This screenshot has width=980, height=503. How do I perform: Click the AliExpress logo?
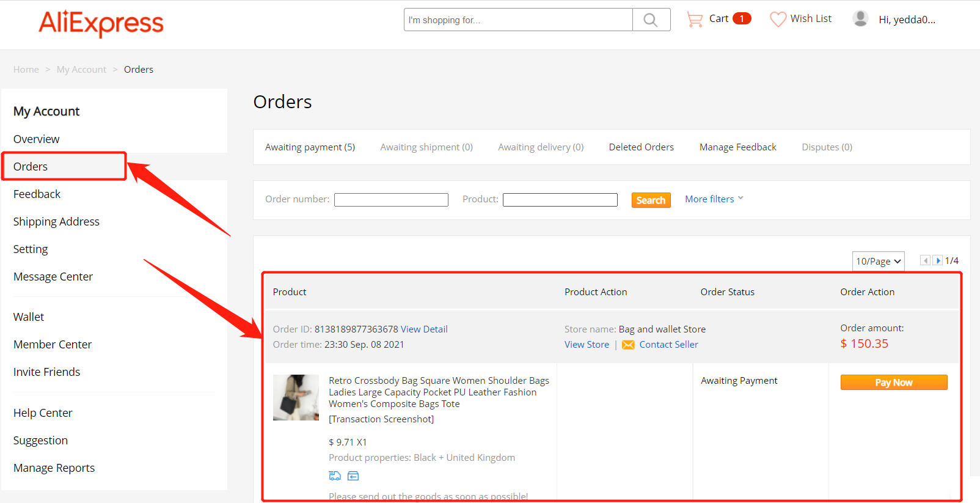(x=101, y=23)
